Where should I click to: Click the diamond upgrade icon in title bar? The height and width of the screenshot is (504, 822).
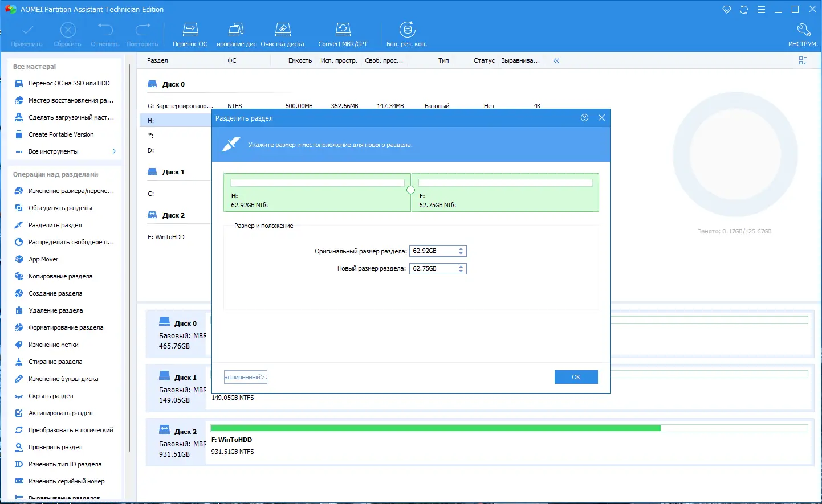coord(727,10)
